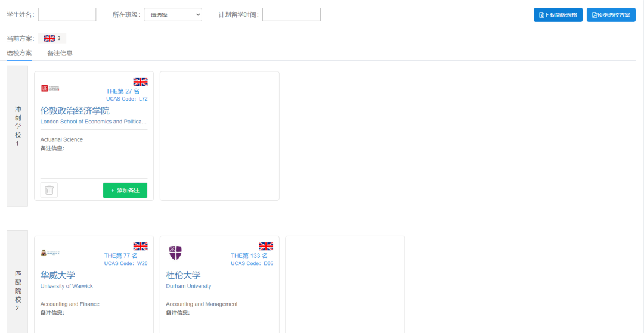
Task: Click the UK flag on Warwick card
Action: (x=141, y=247)
